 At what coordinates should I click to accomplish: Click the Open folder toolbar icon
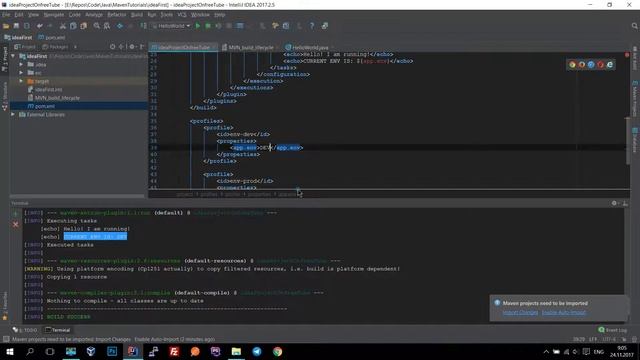pyautogui.click(x=6, y=26)
